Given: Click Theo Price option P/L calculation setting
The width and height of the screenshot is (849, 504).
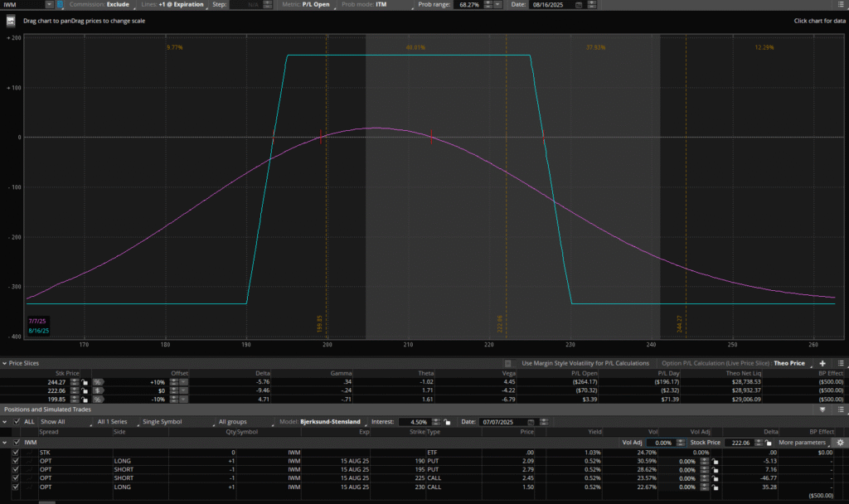Looking at the screenshot, I should coord(788,363).
